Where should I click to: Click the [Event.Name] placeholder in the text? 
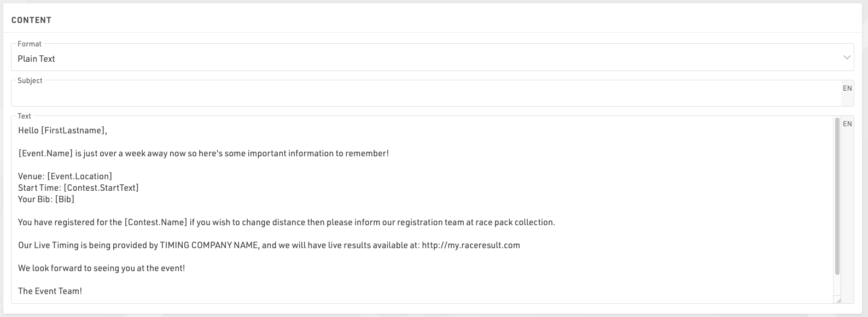tap(45, 154)
